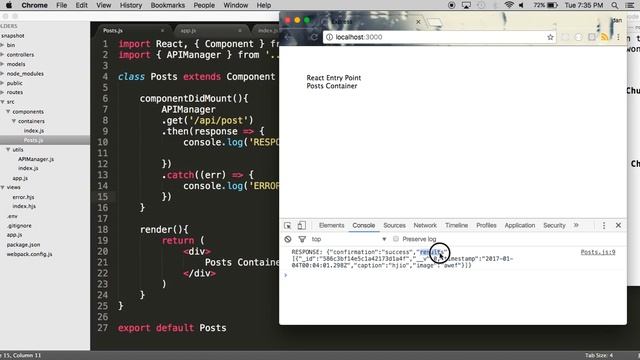Open package.json in sidebar
This screenshot has width=640, height=360.
23,245
